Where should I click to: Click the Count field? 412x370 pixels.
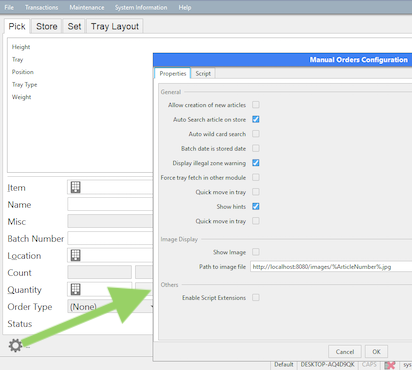[99, 272]
